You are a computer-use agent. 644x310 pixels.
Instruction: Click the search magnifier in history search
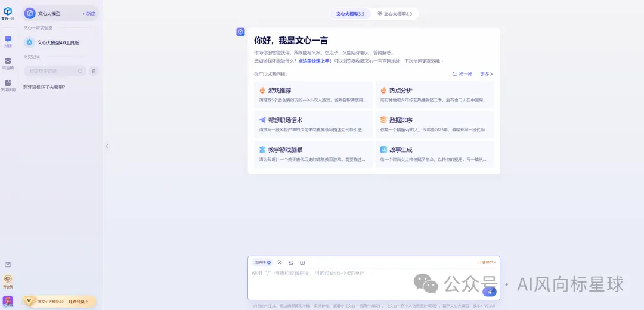(80, 71)
